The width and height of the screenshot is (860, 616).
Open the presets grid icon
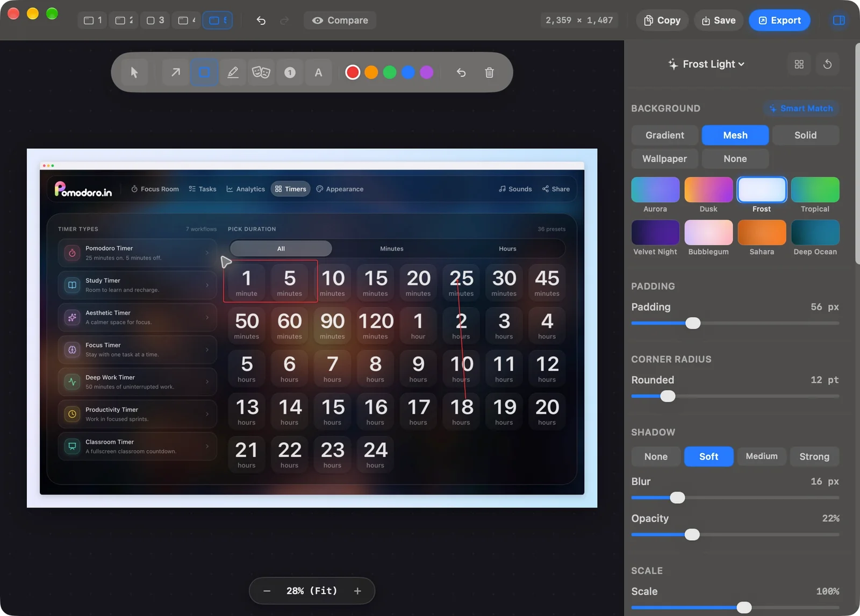[x=799, y=64]
